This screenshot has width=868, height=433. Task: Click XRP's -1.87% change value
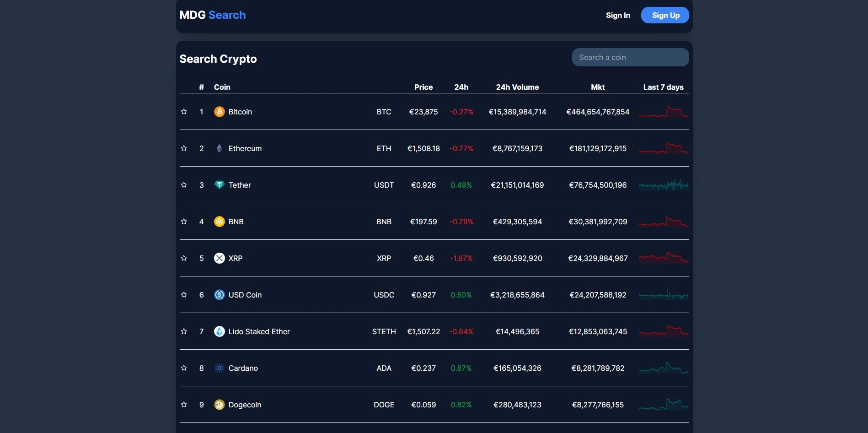[x=461, y=258]
